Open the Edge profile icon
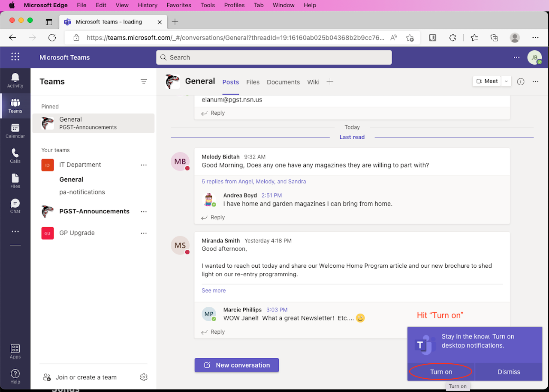Viewport: 549px width, 392px height. click(515, 38)
